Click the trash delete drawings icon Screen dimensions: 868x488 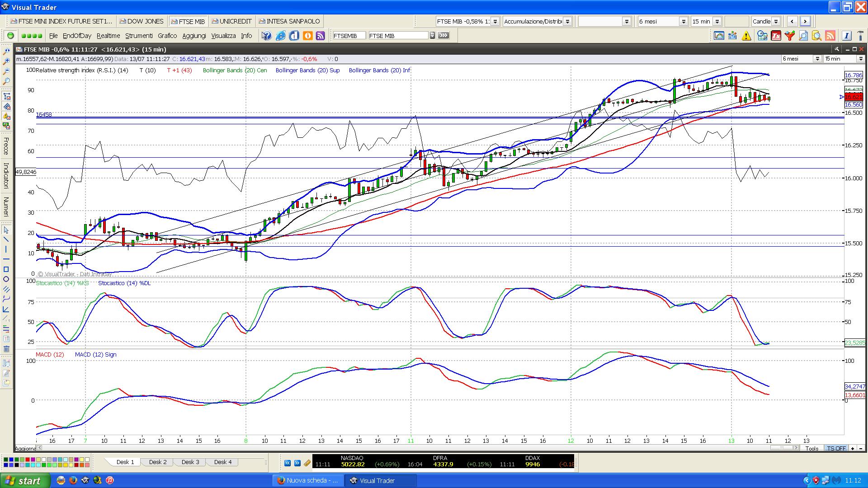pyautogui.click(x=6, y=349)
